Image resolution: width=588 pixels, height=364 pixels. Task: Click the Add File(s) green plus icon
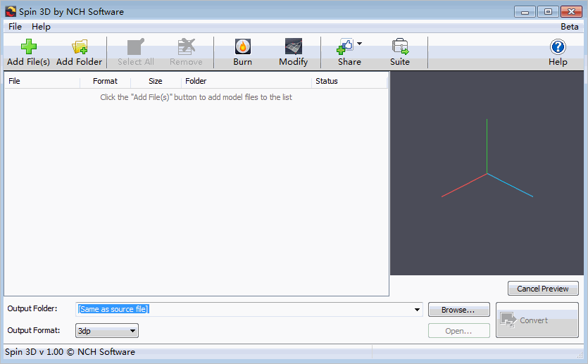click(x=28, y=46)
